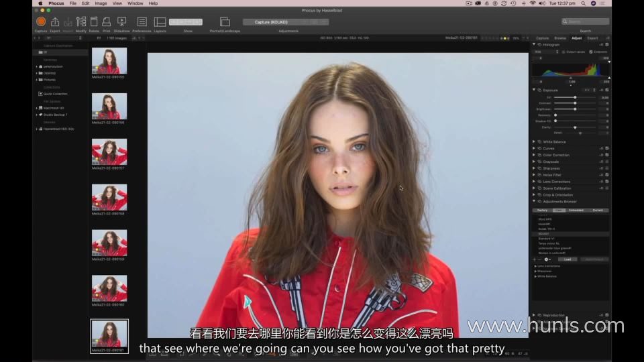Toggle the Lens Corrections enable checkbox

pos(607,182)
